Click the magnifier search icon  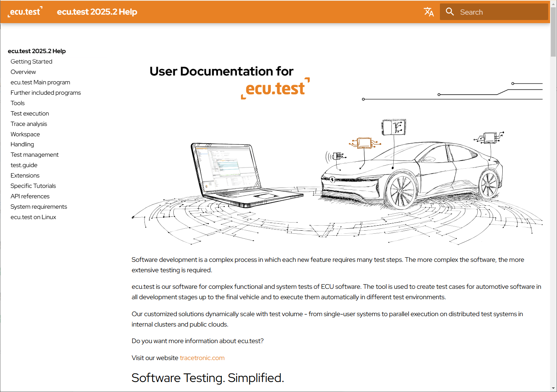click(450, 12)
